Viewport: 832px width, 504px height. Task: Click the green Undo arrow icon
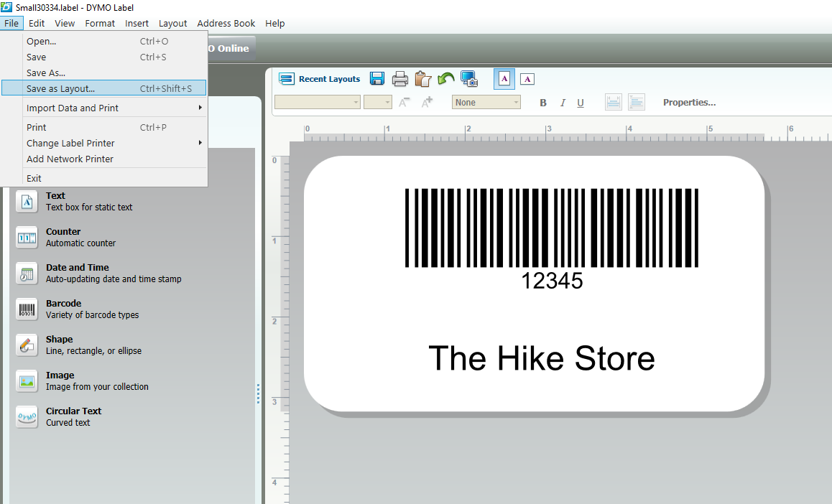[446, 79]
